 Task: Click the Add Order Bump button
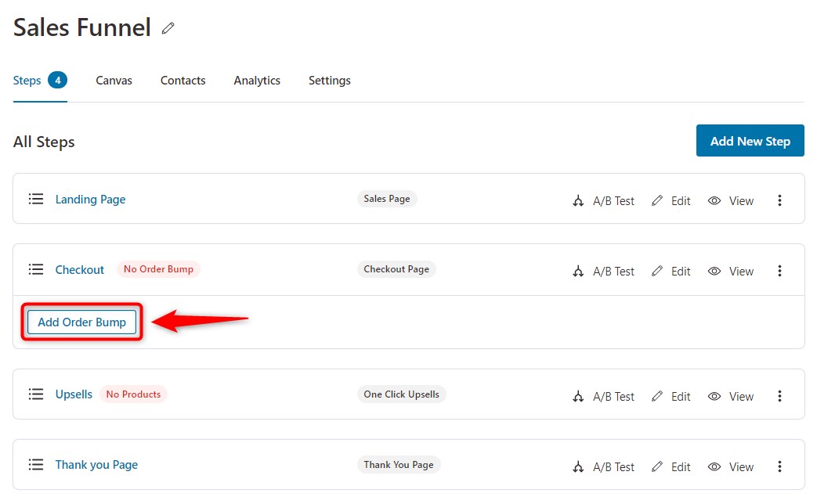click(81, 322)
